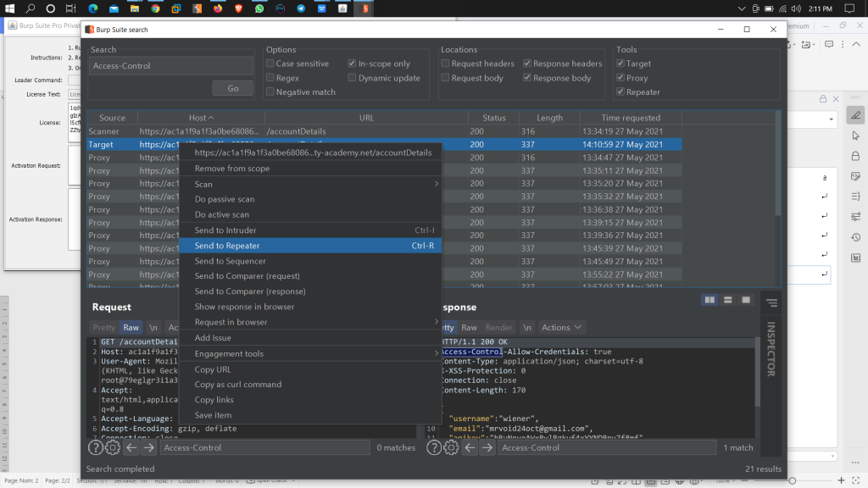Switch response view to Raw tab
The width and height of the screenshot is (868, 488).
[469, 328]
